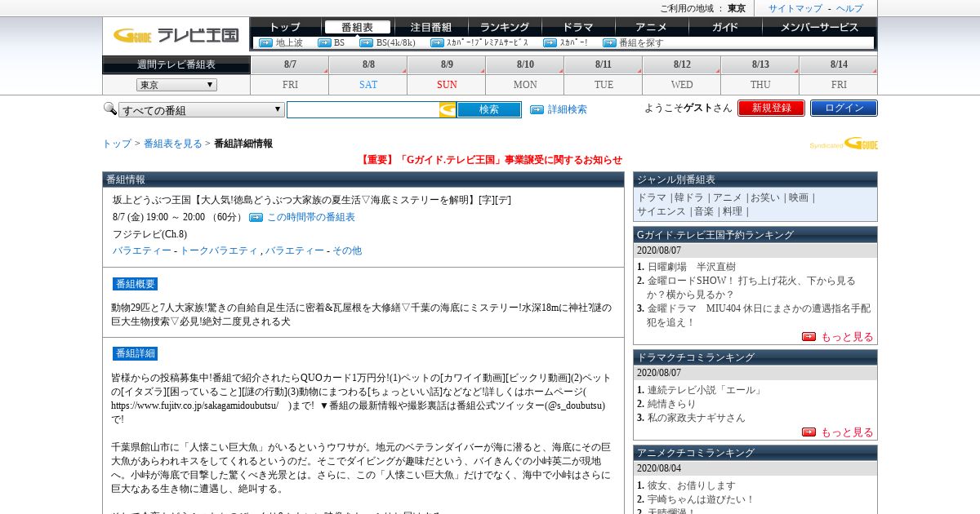Image resolution: width=980 pixels, height=514 pixels.
Task: Click Syndicated G-Guide logo on the right
Action: (x=844, y=144)
